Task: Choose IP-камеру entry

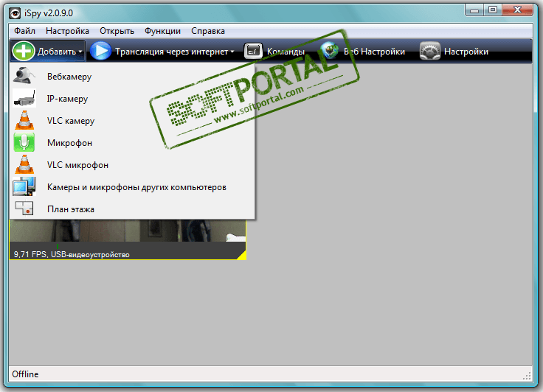Action: tap(132, 98)
